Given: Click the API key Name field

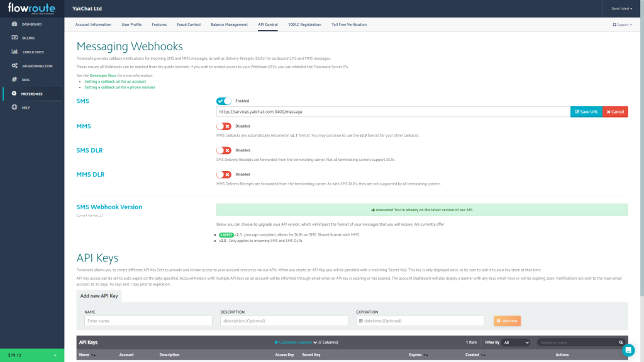Looking at the screenshot, I should point(148,321).
